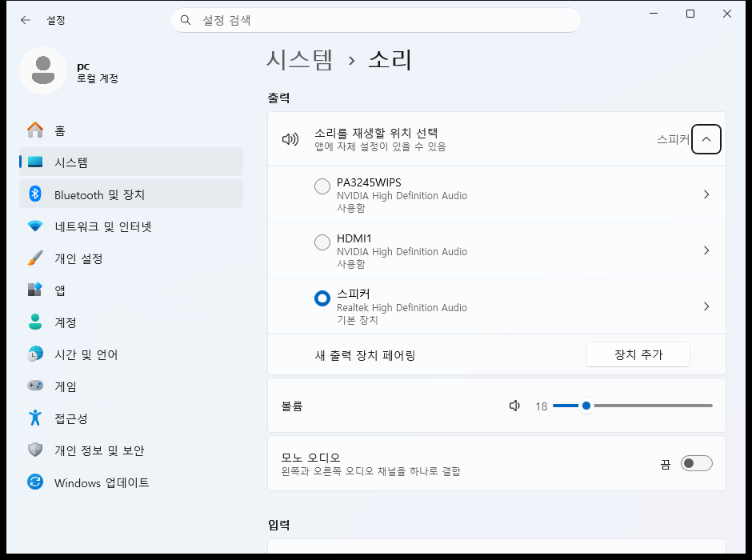
Task: Click 기본 장치 text under 스피커
Action: (x=358, y=320)
